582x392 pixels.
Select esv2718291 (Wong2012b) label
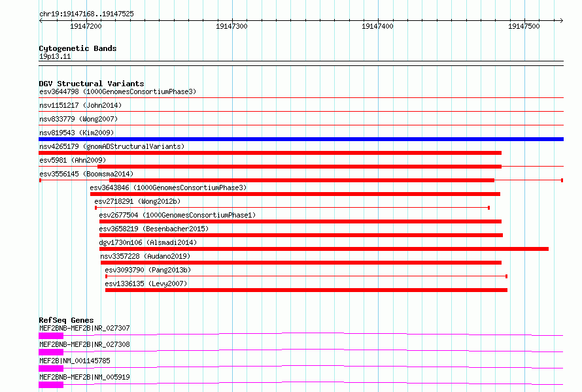pos(137,201)
